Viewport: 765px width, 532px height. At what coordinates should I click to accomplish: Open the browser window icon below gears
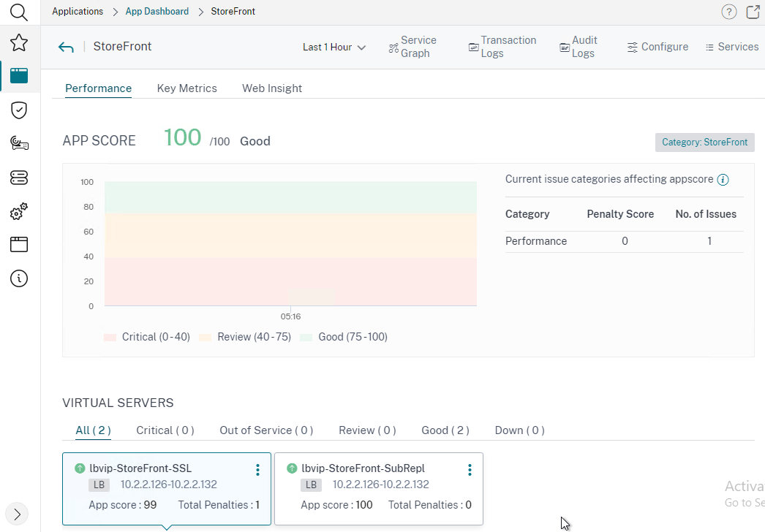pos(19,244)
